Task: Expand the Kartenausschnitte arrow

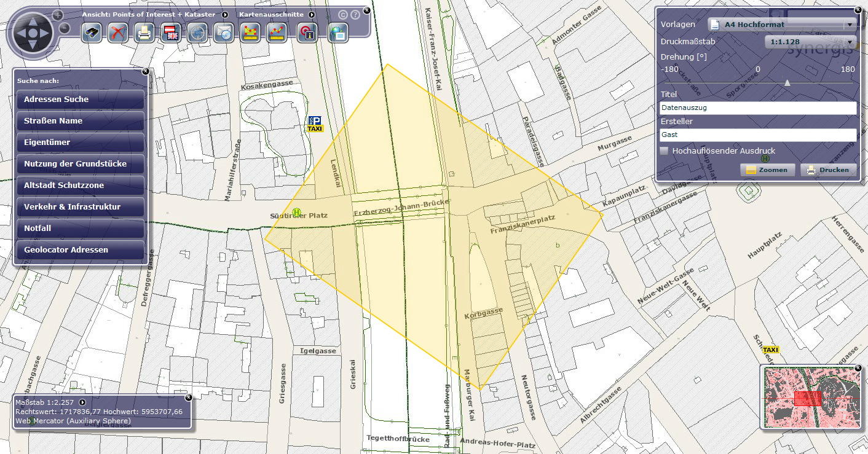Action: tap(312, 14)
